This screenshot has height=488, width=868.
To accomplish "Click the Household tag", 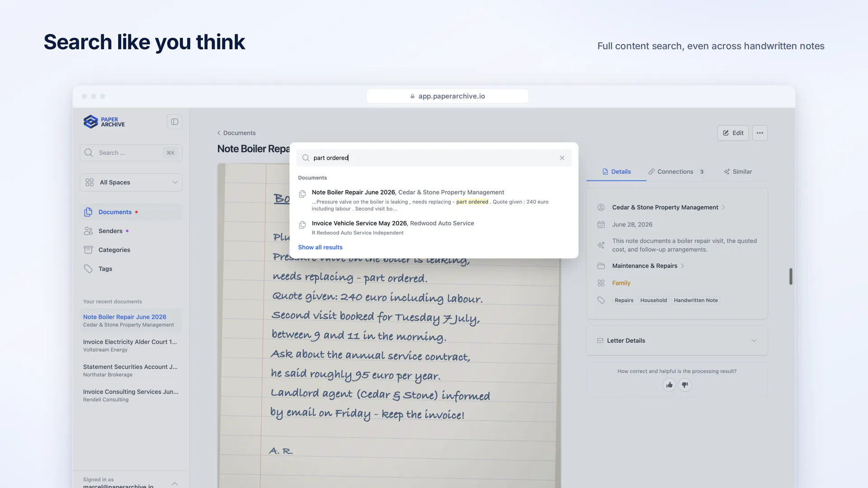I will pyautogui.click(x=653, y=300).
